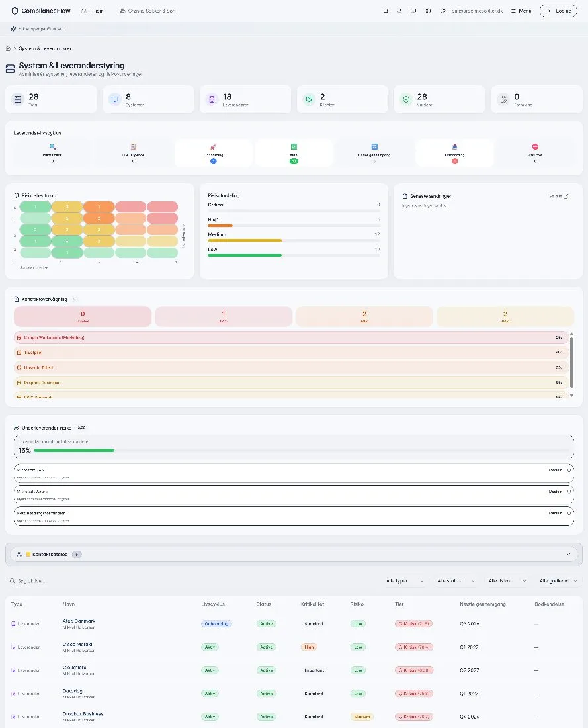The image size is (588, 728).
Task: Select the contract tile showing 1
Action: tap(223, 316)
